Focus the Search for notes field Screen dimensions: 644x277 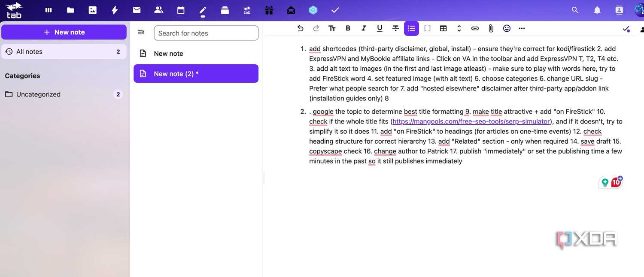(206, 33)
